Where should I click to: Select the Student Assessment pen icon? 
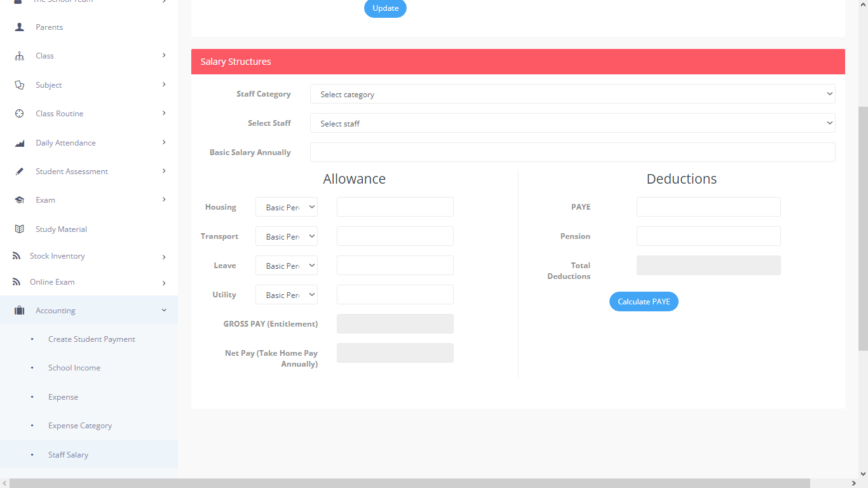tap(18, 171)
